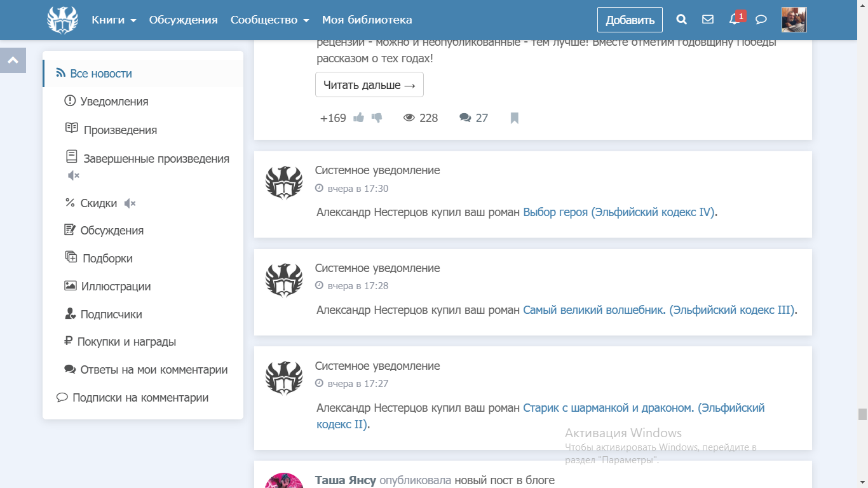Select Все новости in the sidebar
Screen dimensions: 868x488
(142, 74)
